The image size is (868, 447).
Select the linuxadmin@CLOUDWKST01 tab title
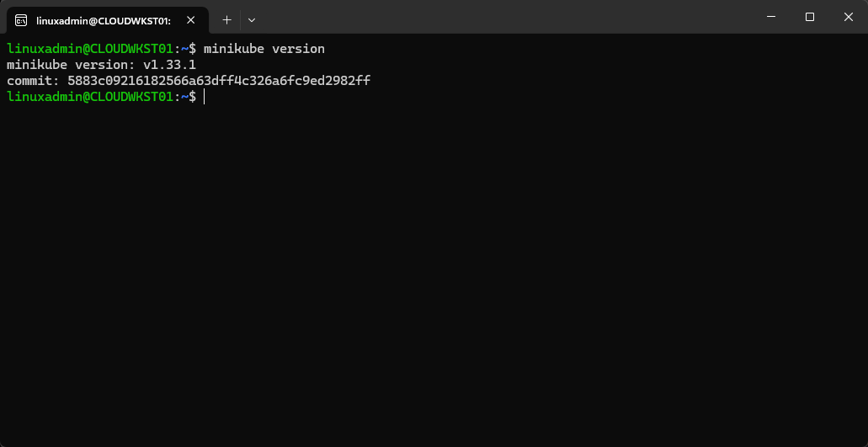[x=104, y=19]
